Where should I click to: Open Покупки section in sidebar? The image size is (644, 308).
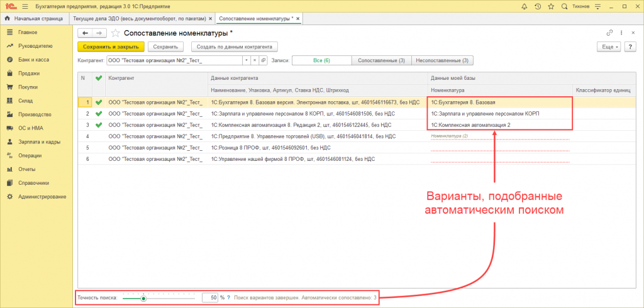28,87
